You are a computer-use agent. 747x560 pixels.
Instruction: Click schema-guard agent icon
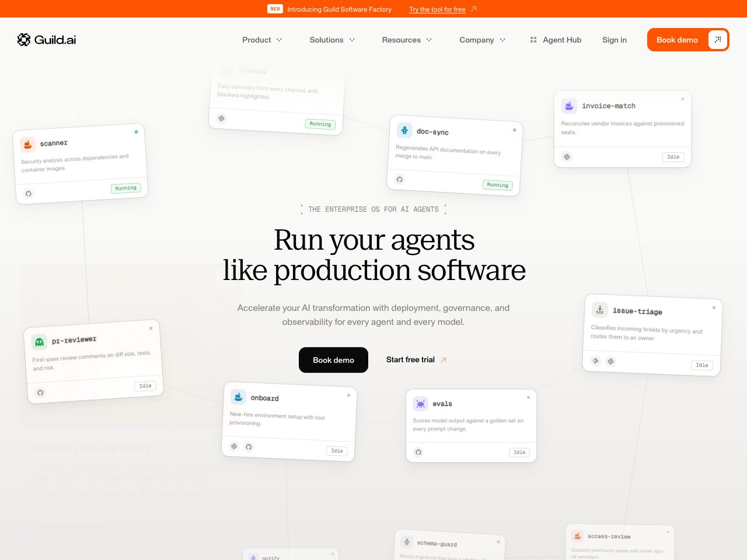click(x=407, y=541)
